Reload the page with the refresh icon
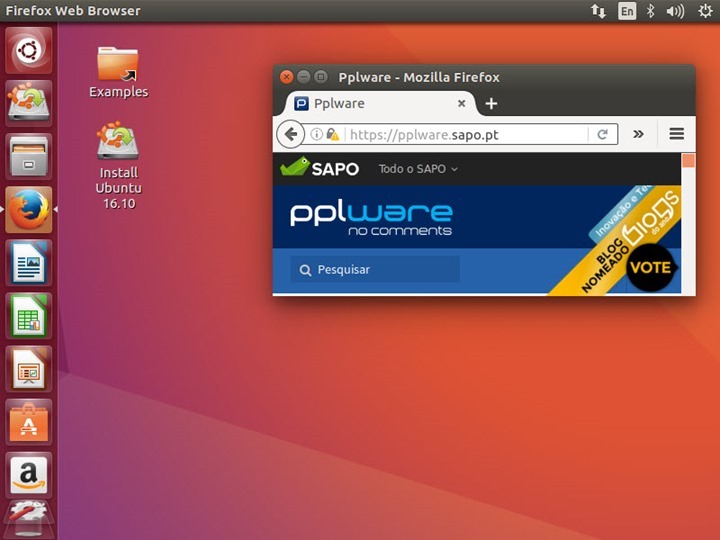The height and width of the screenshot is (540, 720). tap(603, 134)
